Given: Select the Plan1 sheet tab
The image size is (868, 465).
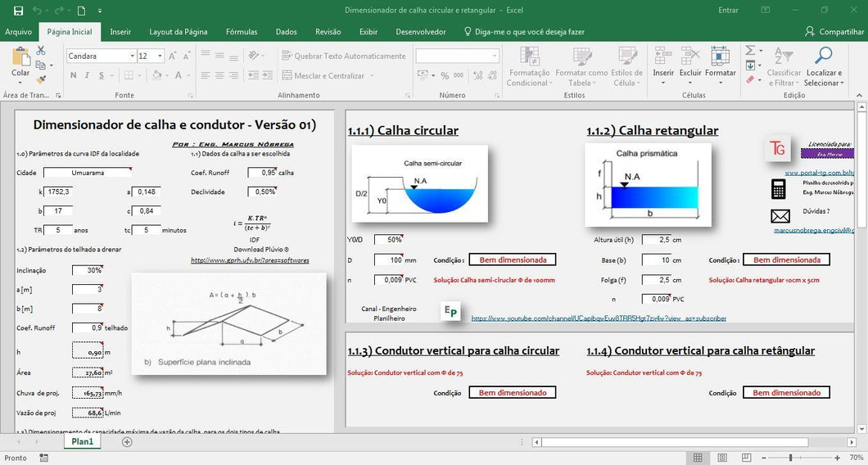Looking at the screenshot, I should (x=83, y=442).
